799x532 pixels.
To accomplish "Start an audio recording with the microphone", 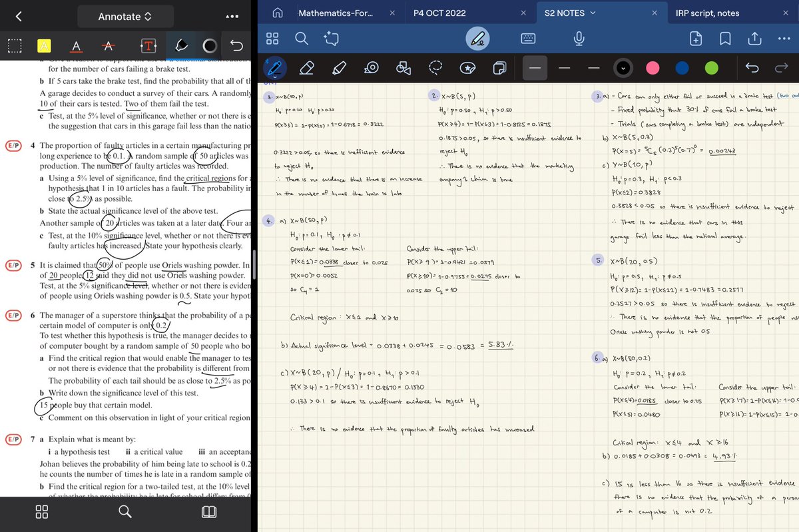I will tap(579, 39).
